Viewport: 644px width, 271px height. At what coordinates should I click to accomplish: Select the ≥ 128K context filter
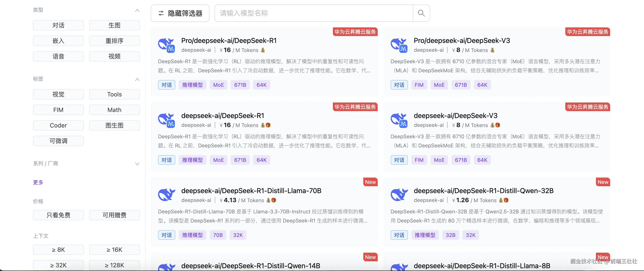[114, 265]
